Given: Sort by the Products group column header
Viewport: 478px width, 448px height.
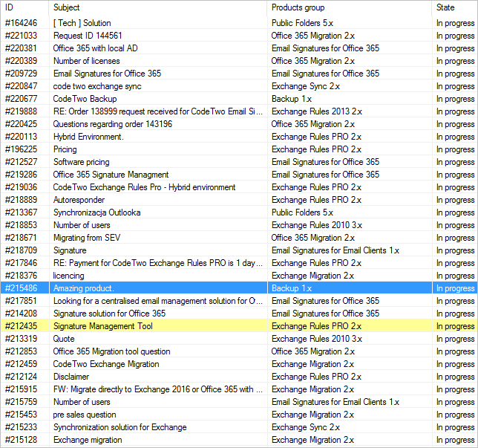Looking at the screenshot, I should tap(298, 7).
